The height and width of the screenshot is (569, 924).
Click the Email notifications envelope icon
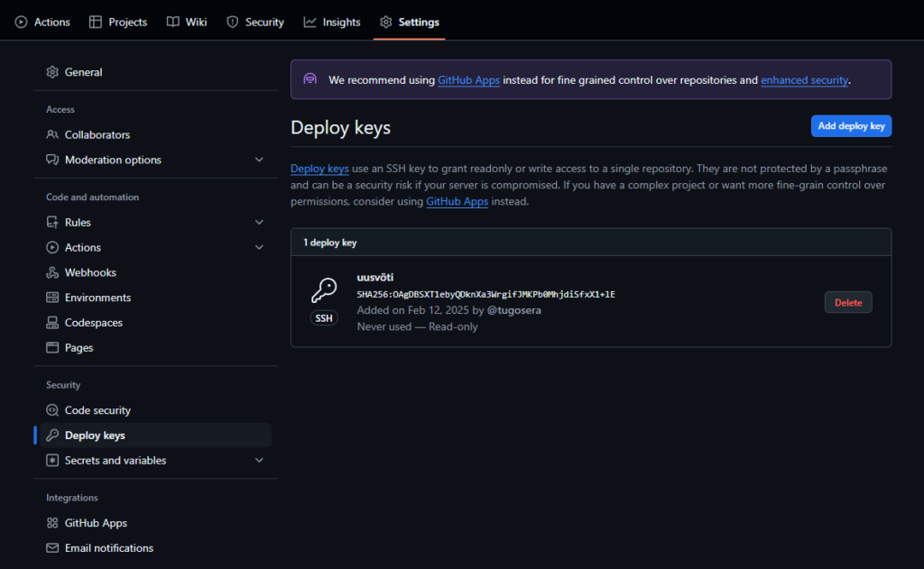pyautogui.click(x=52, y=547)
